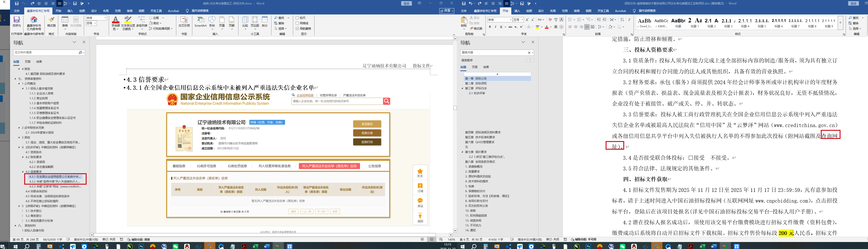Open the 多级列表 multilevel list tool
Image resolution: width=868 pixels, height=249 pixels.
[142, 23]
